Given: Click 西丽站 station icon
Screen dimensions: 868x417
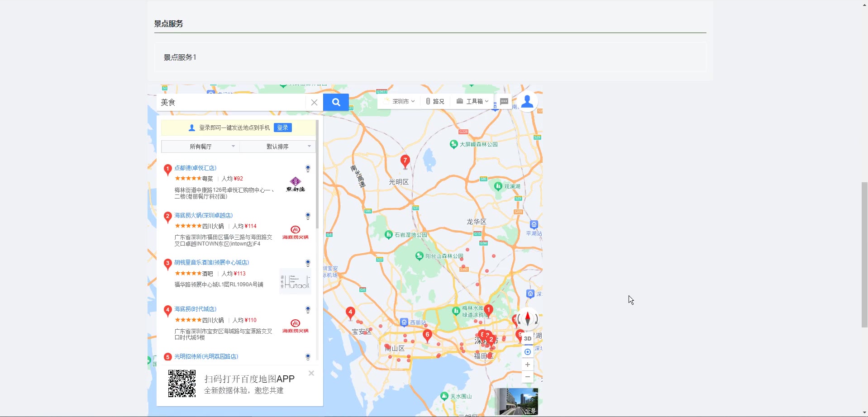Looking at the screenshot, I should coord(404,322).
